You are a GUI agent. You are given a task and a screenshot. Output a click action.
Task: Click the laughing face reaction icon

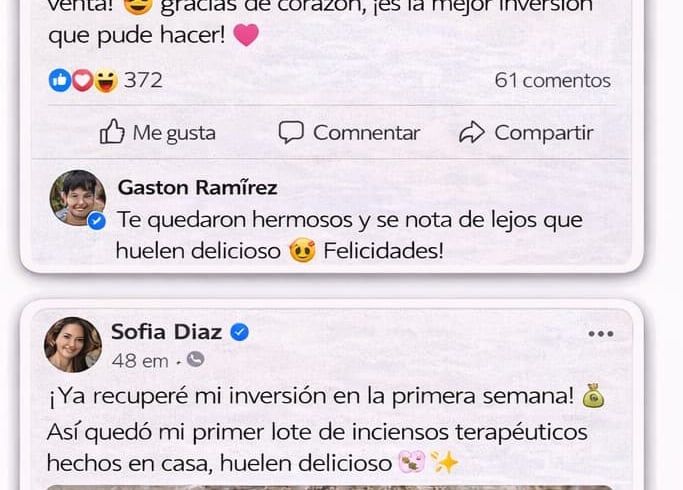pyautogui.click(x=106, y=81)
